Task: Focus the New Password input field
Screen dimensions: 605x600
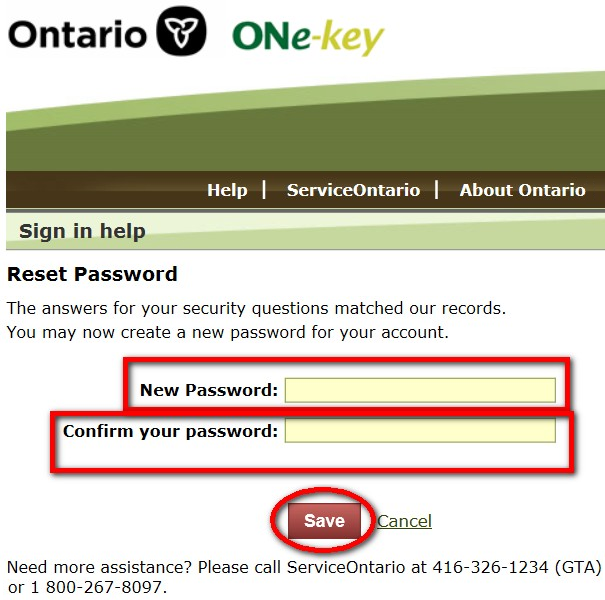Action: pos(420,390)
